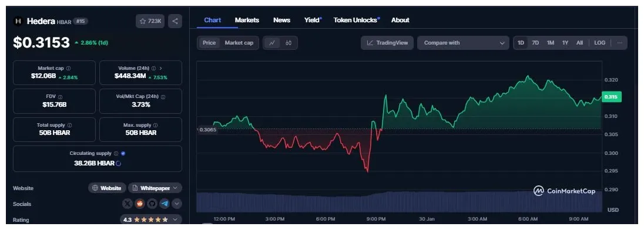Open the GitHub social link
Image resolution: width=644 pixels, height=230 pixels.
pos(152,204)
